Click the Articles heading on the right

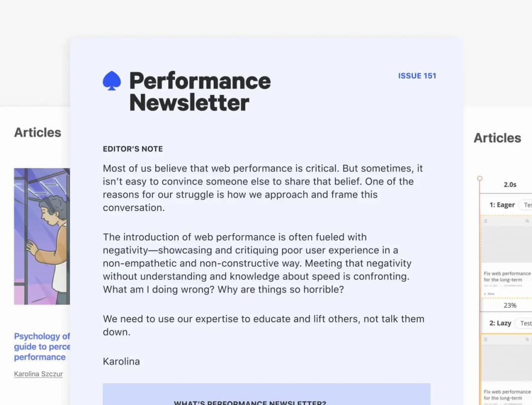point(497,138)
